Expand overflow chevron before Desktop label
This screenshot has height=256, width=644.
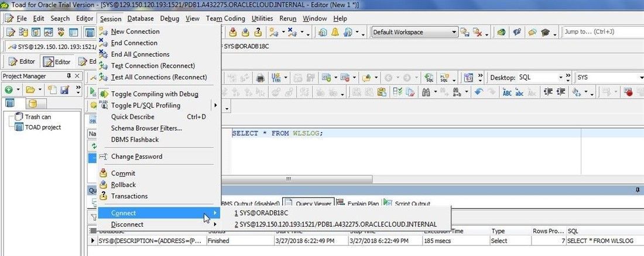(x=481, y=77)
